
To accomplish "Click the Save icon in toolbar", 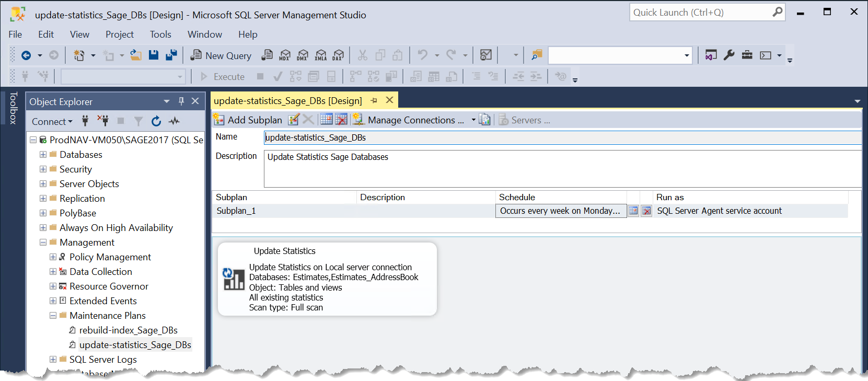I will click(x=154, y=55).
